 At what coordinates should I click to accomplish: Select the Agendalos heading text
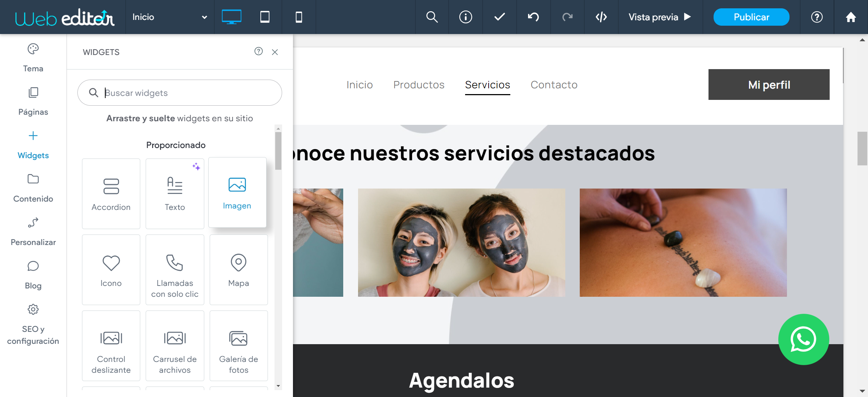tap(461, 380)
